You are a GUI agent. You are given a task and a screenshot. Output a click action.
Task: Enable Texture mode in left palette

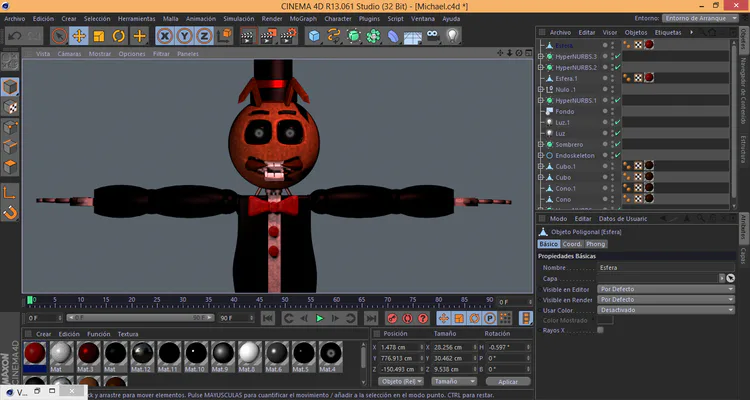point(10,107)
